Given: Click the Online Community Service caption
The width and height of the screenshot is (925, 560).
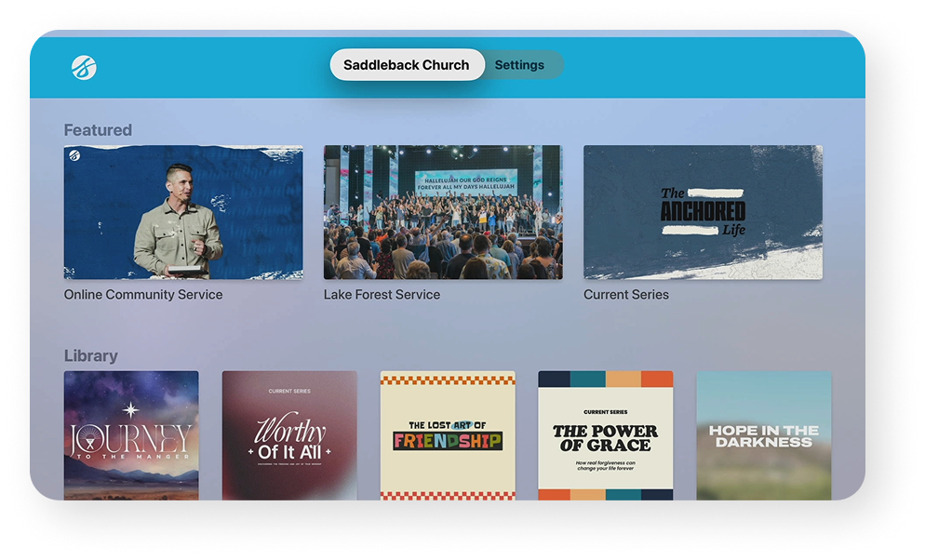Looking at the screenshot, I should click(143, 295).
